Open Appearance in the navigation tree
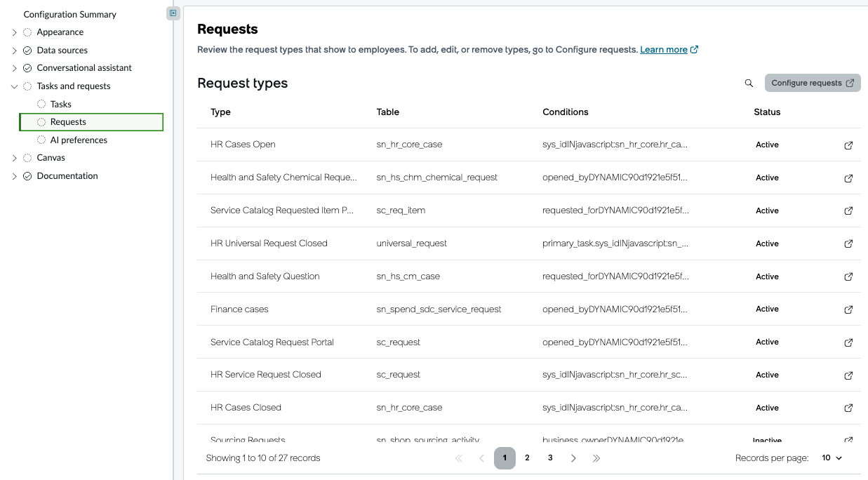Screen dimensions: 868x480 (60, 32)
